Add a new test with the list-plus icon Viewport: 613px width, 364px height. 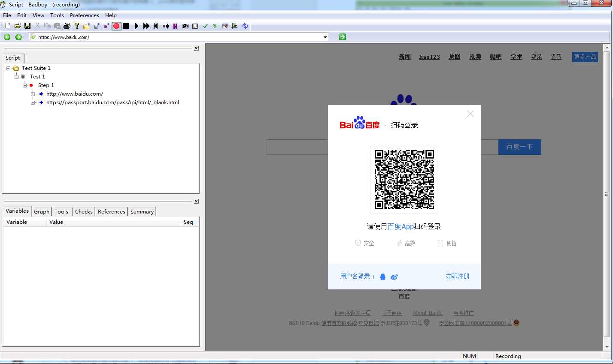(x=97, y=26)
